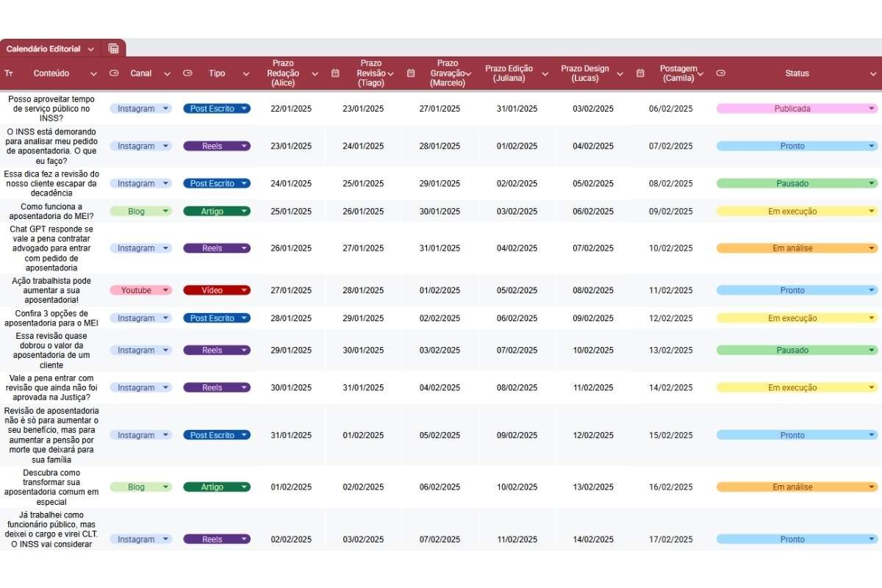Click the dropdown-type icon beside Status header
The image size is (882, 588).
[x=720, y=73]
